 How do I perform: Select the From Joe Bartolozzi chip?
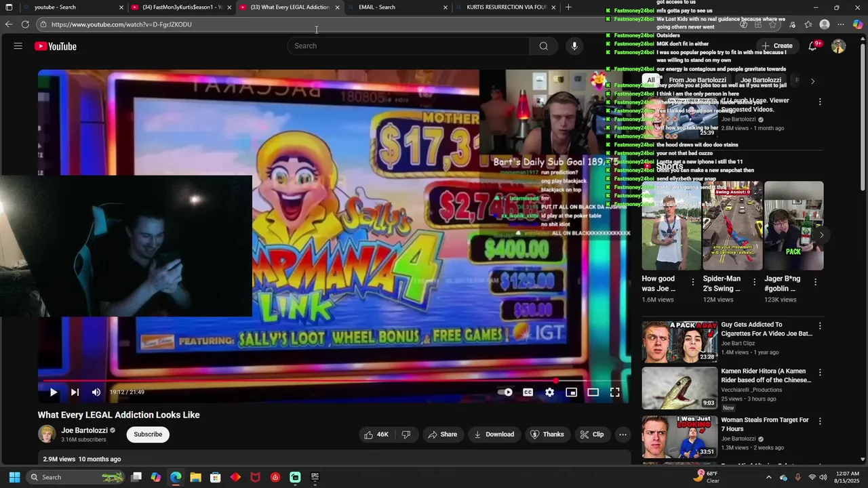[697, 80]
